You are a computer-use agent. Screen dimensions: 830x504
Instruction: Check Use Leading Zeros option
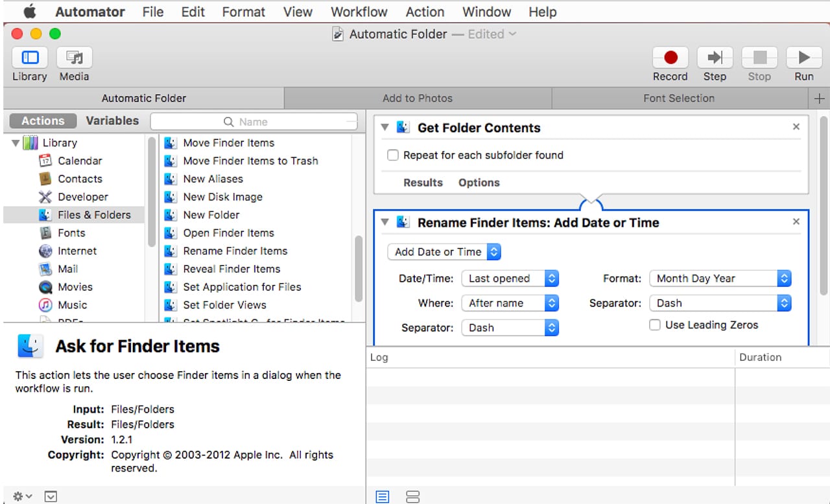click(x=655, y=325)
